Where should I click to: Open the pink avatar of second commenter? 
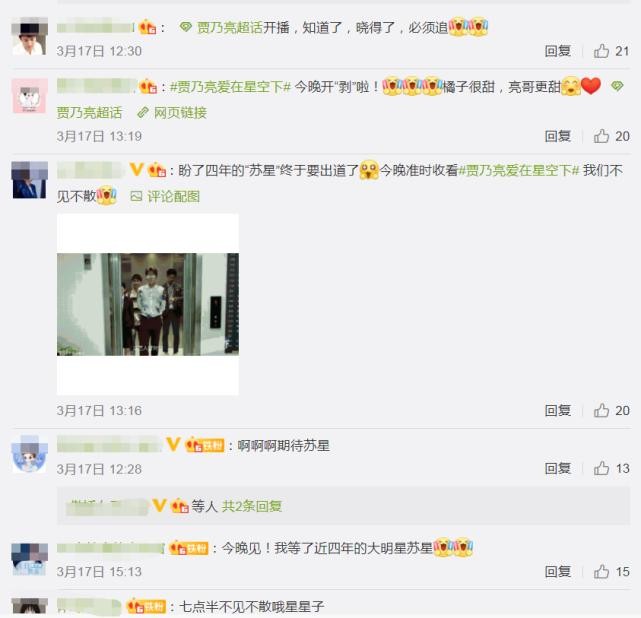29,96
